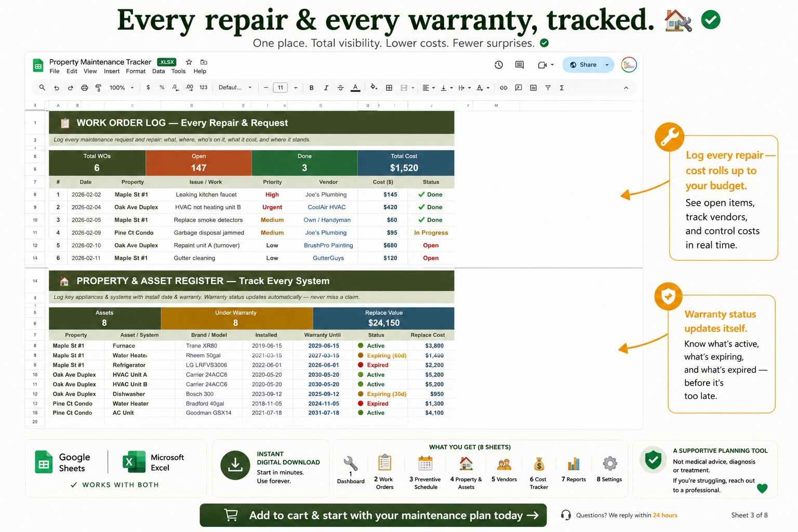Click the Preventive Schedule calendar icon
Screen dimensions: 798x532
(x=425, y=463)
